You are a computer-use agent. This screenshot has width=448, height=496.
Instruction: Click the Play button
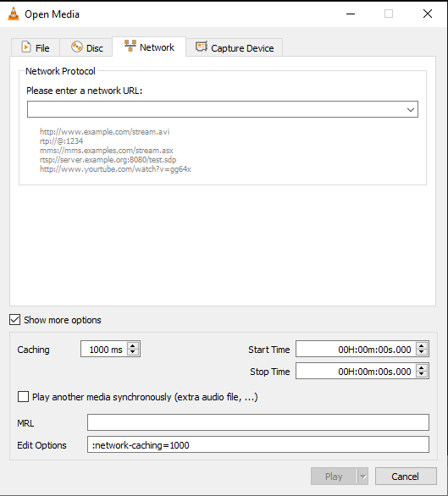334,477
